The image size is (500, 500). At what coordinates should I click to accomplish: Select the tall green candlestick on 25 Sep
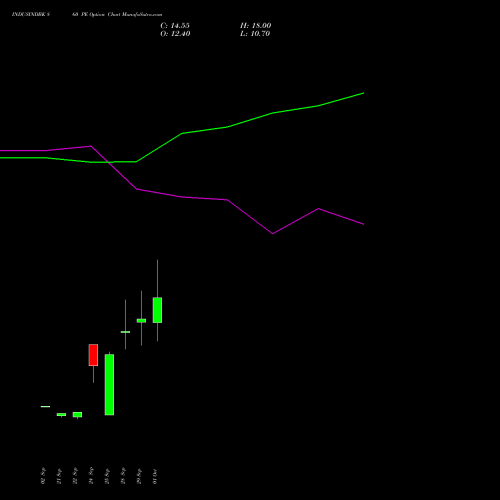coord(109,384)
